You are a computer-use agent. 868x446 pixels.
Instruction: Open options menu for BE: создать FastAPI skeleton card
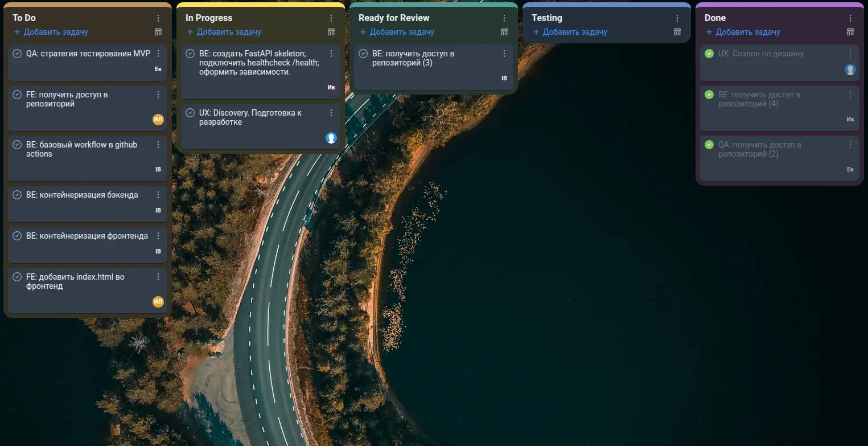coord(331,54)
